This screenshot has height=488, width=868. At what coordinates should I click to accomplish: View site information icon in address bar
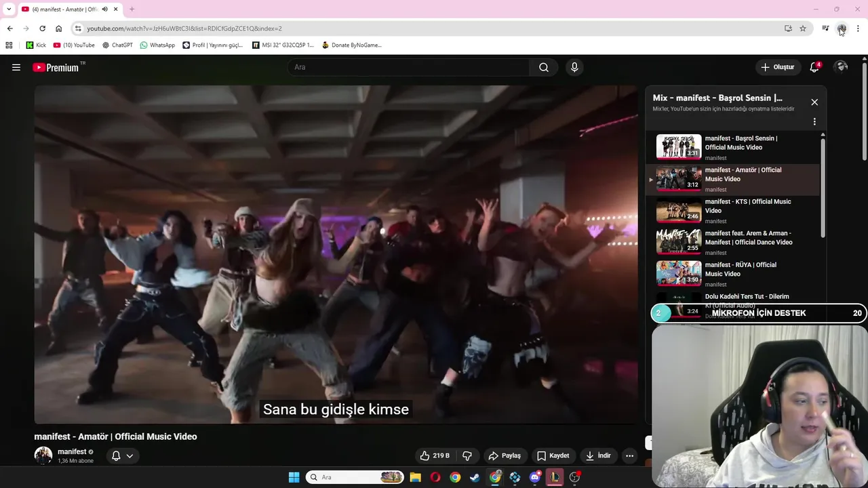click(78, 28)
